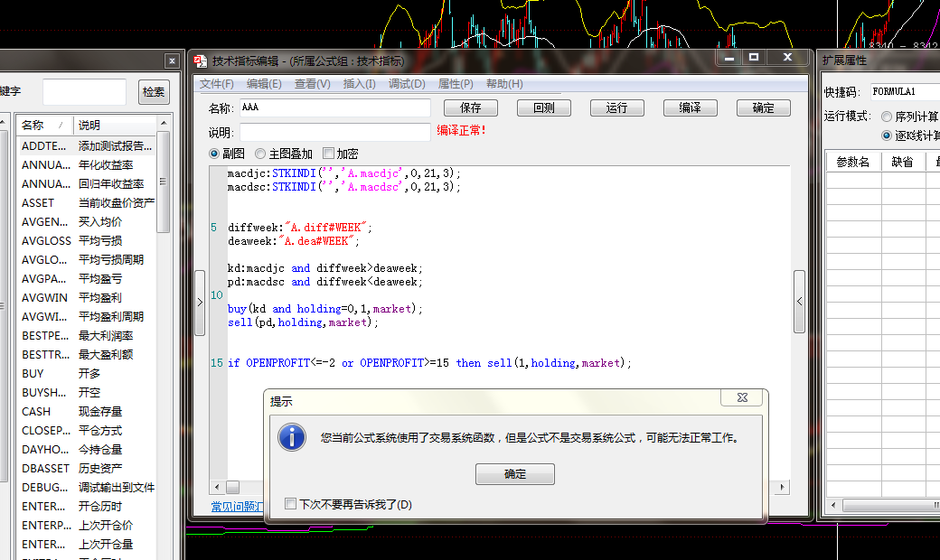This screenshot has width=940, height=560.
Task: Click the 回测 backtest button
Action: [x=544, y=107]
